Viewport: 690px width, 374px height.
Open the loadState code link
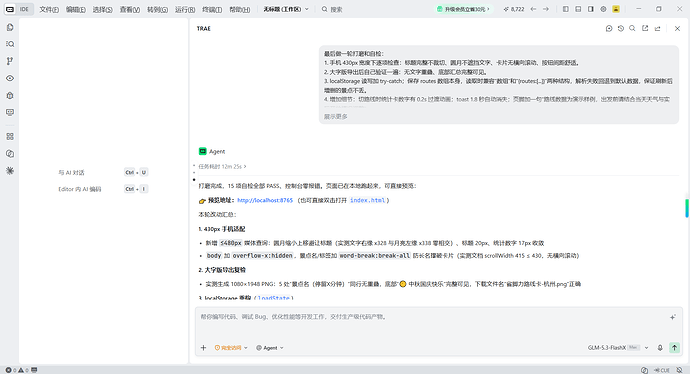274,298
